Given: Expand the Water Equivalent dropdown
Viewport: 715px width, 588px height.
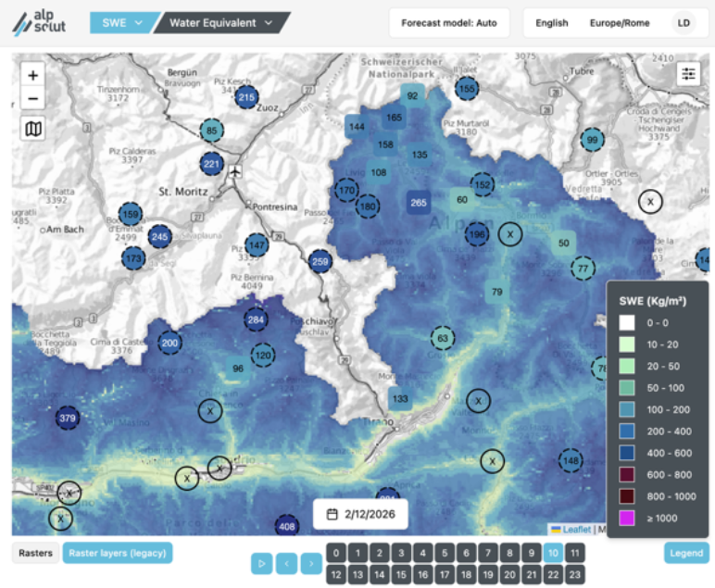Looking at the screenshot, I should 220,23.
